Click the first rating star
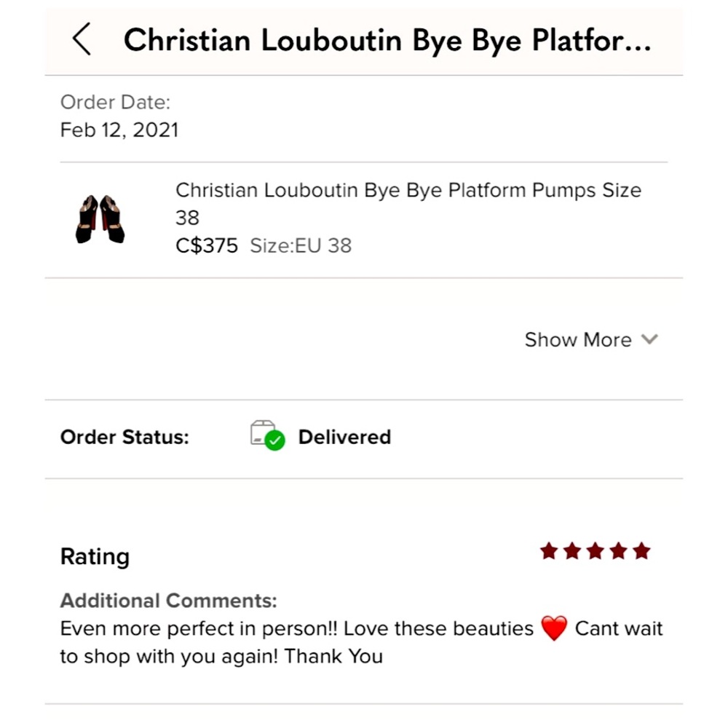This screenshot has height=728, width=728. click(x=549, y=552)
